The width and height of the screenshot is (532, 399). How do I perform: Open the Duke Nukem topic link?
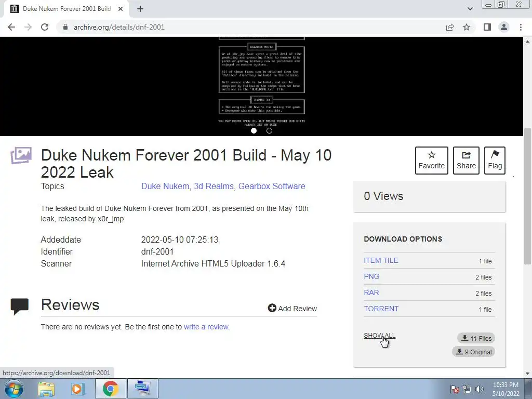pos(165,187)
